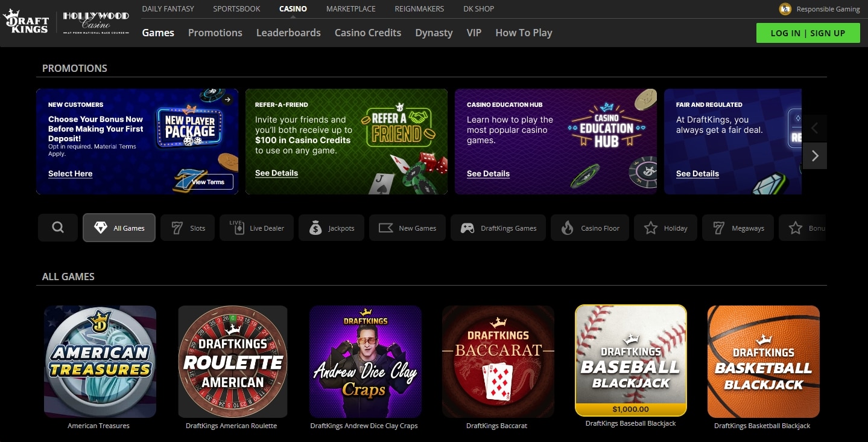Screen dimensions: 868x442
Task: Switch to the How To Play tab
Action: tap(524, 33)
